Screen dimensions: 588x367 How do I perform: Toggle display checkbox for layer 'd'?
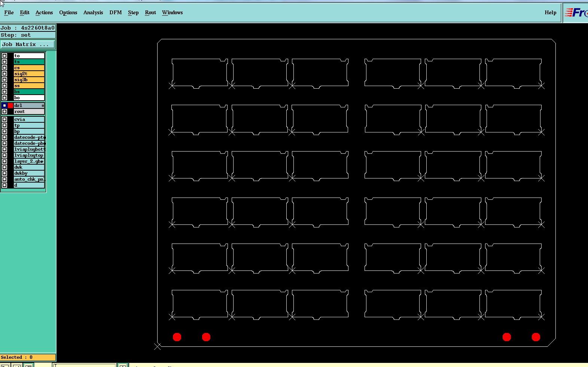(x=4, y=185)
